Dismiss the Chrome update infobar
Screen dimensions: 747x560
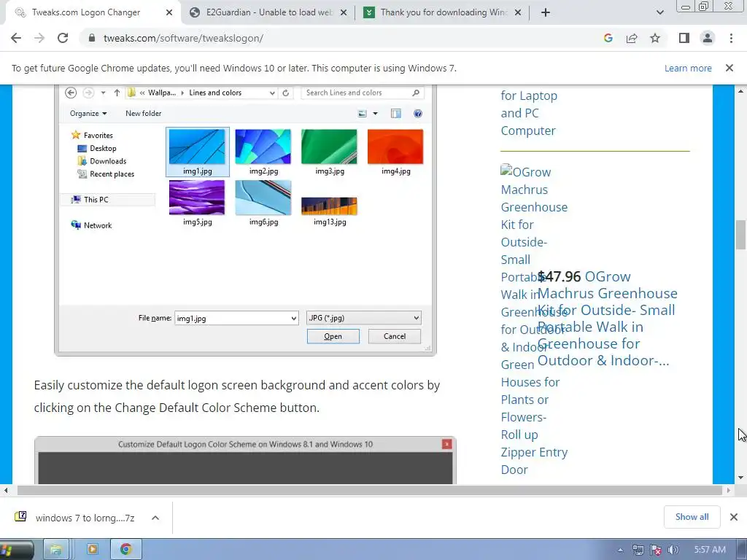click(729, 68)
